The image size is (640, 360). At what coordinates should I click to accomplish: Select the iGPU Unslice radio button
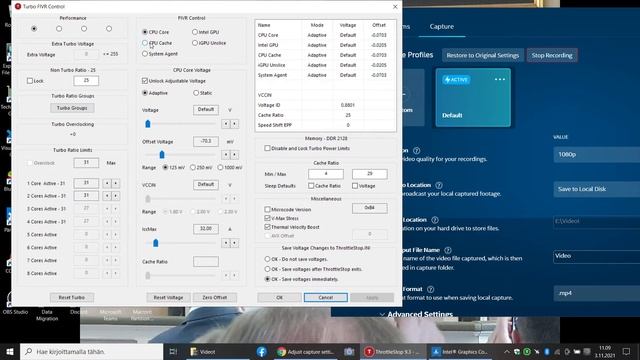(x=195, y=42)
